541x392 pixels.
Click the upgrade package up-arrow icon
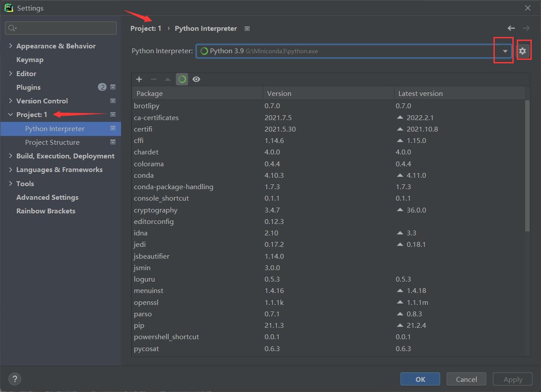[168, 79]
